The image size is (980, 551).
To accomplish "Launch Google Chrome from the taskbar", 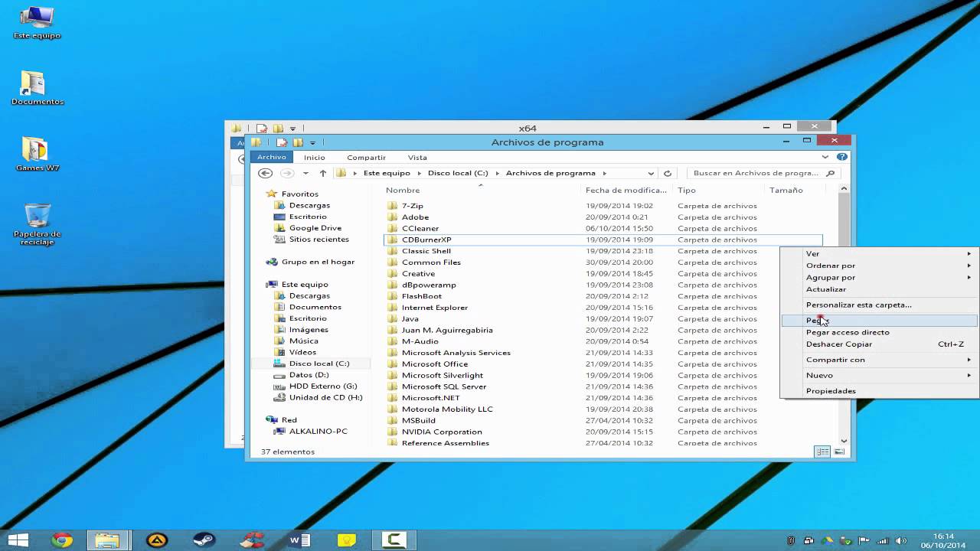I will [62, 540].
